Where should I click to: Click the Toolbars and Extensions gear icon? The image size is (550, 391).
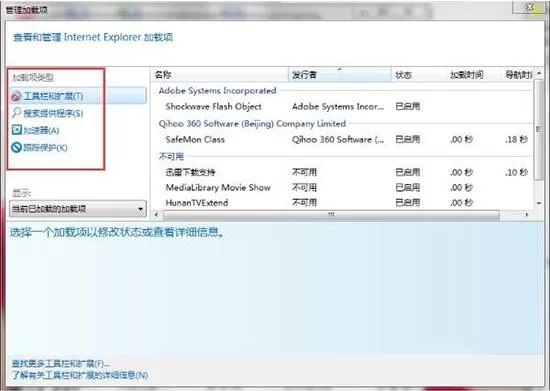(16, 96)
